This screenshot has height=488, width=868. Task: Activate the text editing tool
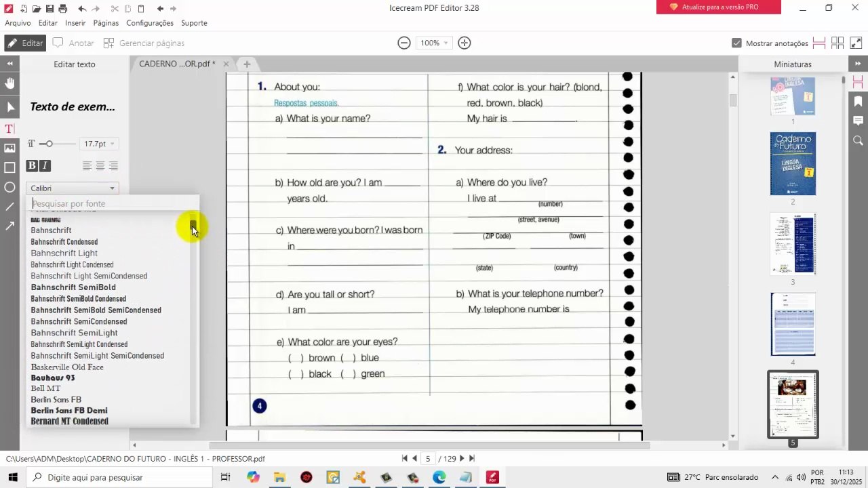[x=9, y=129]
